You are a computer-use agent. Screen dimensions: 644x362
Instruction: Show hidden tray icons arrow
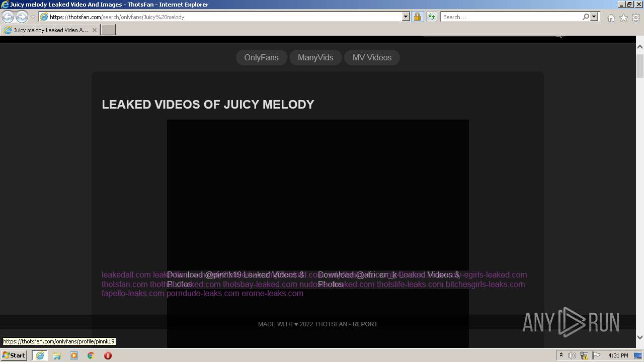(x=561, y=355)
